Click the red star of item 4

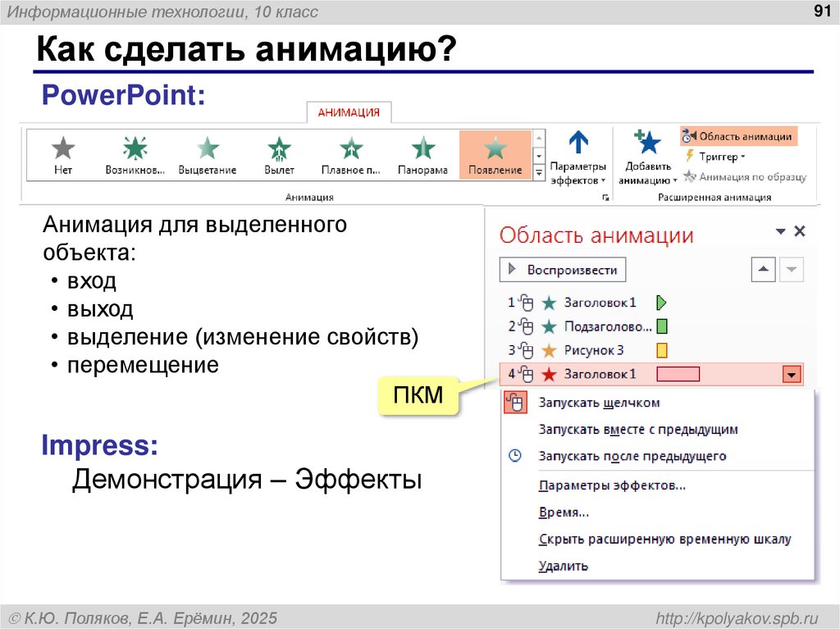click(549, 375)
